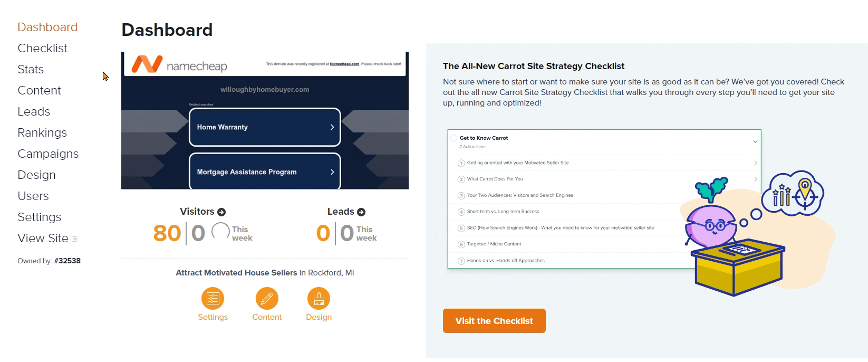Image resolution: width=868 pixels, height=362 pixels.
Task: Toggle the Get to Know Carrot circle checkbox
Action: (x=454, y=138)
